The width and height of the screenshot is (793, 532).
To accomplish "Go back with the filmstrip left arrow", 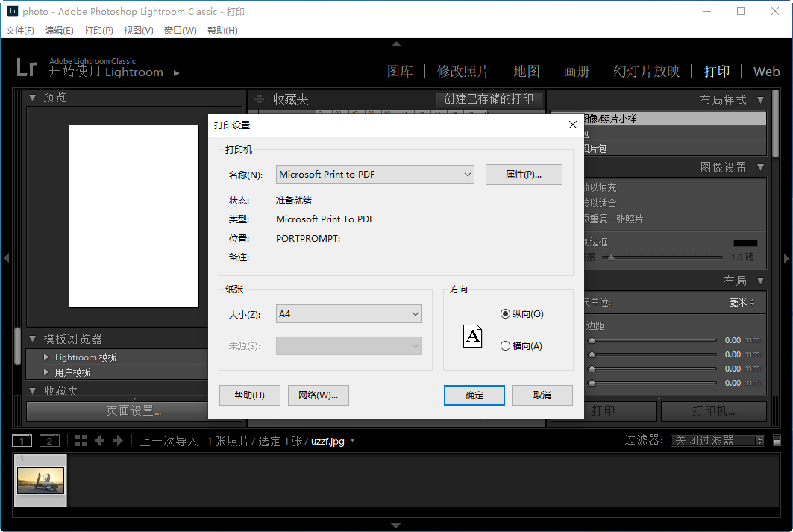I will point(100,441).
